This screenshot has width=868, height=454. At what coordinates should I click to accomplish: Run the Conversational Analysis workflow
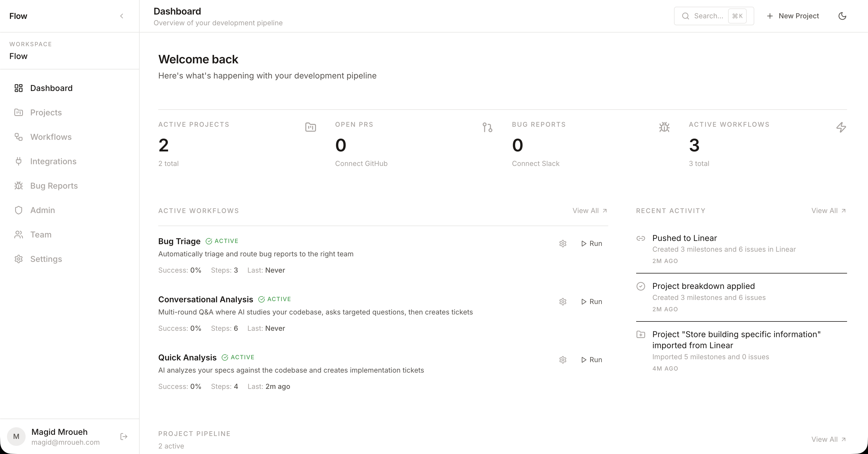pyautogui.click(x=591, y=302)
